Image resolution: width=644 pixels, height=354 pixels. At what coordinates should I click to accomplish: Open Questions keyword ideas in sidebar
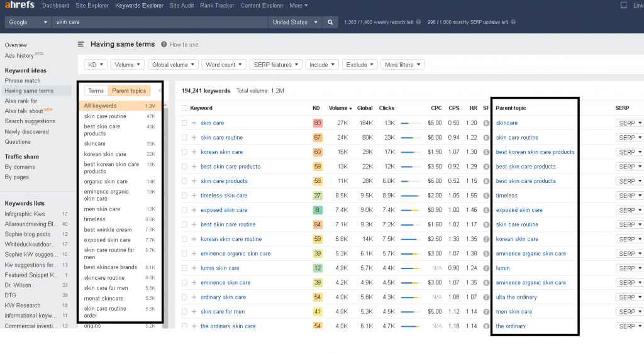point(18,141)
